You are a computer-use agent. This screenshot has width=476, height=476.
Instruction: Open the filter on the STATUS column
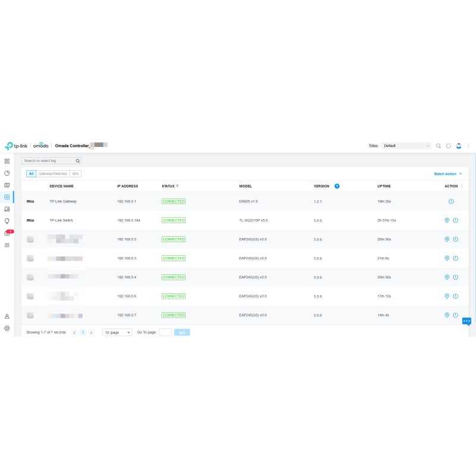(177, 186)
